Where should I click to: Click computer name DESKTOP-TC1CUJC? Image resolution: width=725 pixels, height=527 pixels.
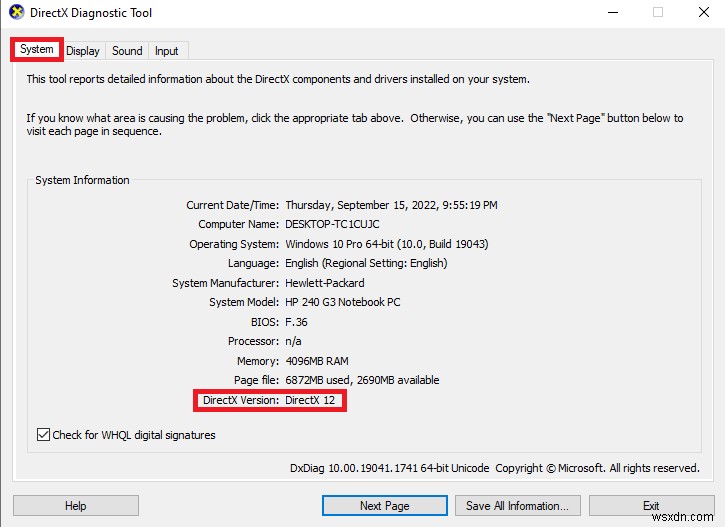tap(332, 224)
